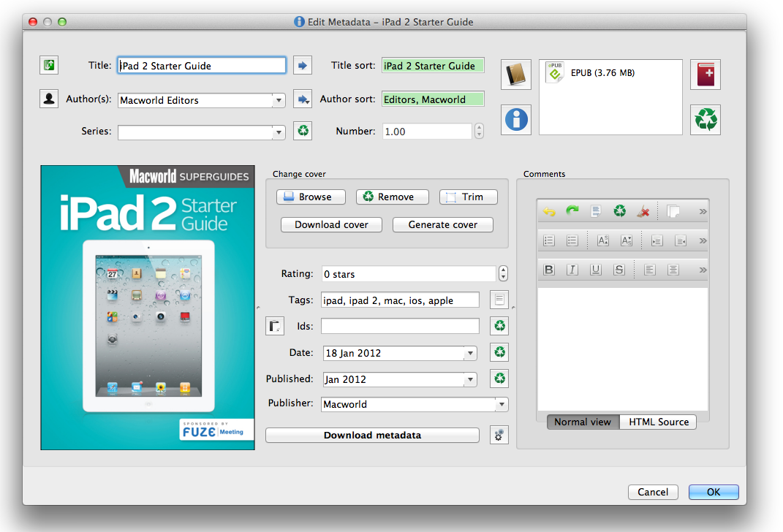Click into the Title text field
The image size is (783, 532).
(x=202, y=65)
